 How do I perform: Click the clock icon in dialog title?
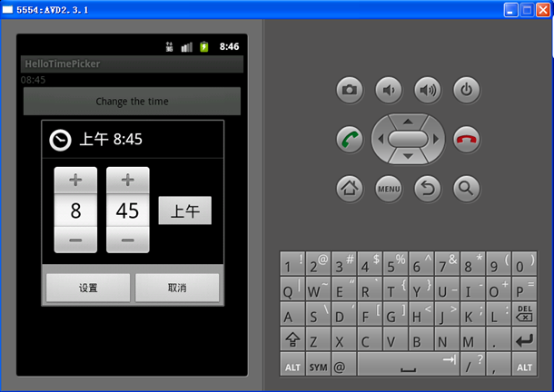(x=60, y=141)
